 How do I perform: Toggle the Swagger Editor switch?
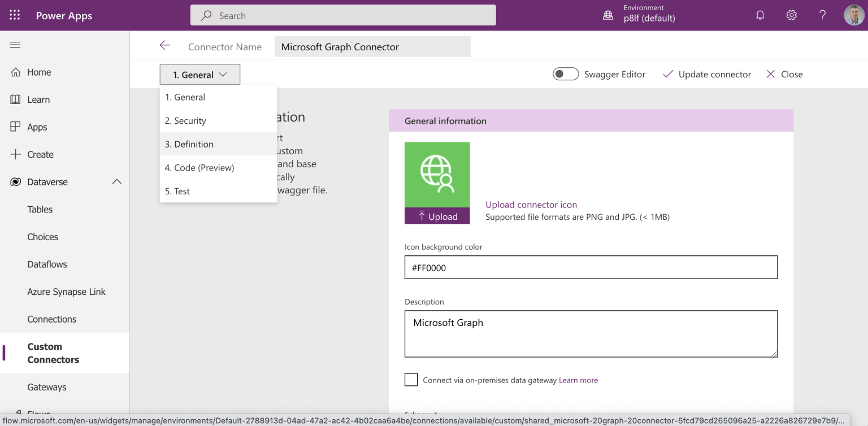tap(566, 74)
